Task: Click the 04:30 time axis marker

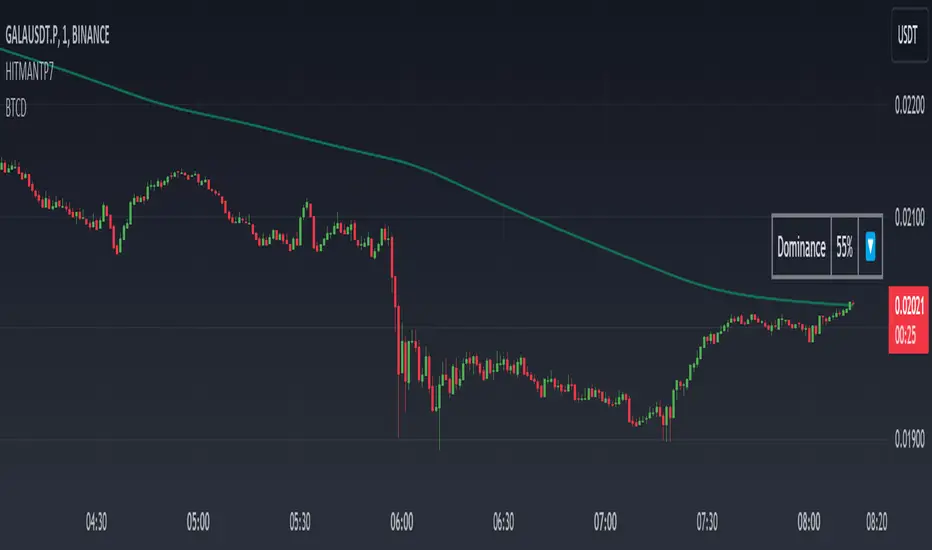Action: [97, 521]
